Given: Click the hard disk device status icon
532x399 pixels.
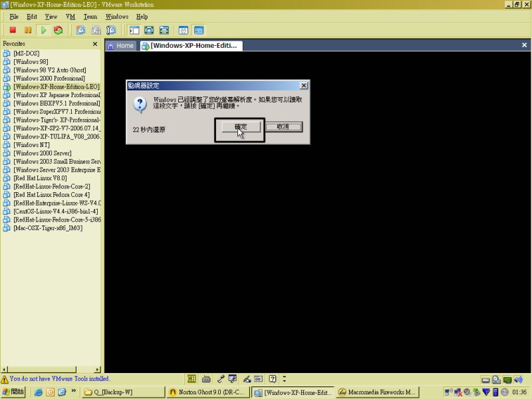Looking at the screenshot, I should tap(485, 379).
